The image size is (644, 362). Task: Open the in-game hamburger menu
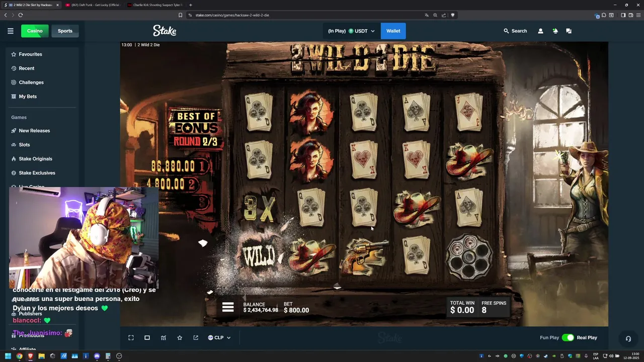click(x=228, y=307)
